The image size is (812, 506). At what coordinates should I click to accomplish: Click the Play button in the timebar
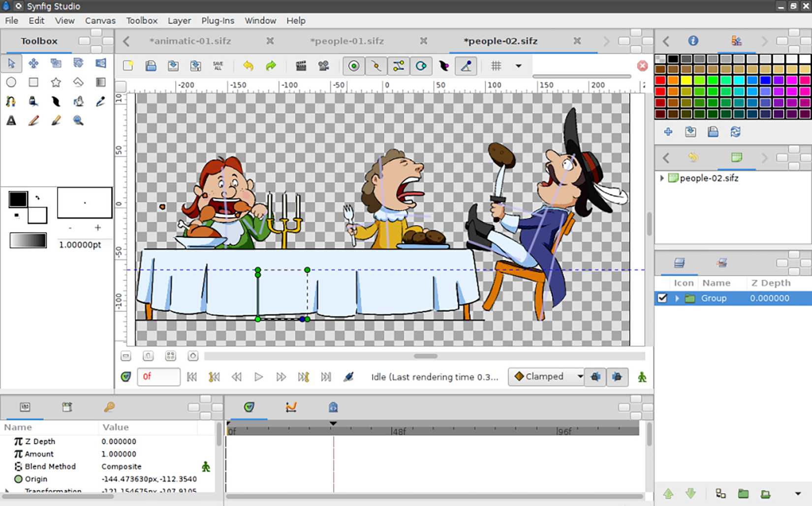258,377
